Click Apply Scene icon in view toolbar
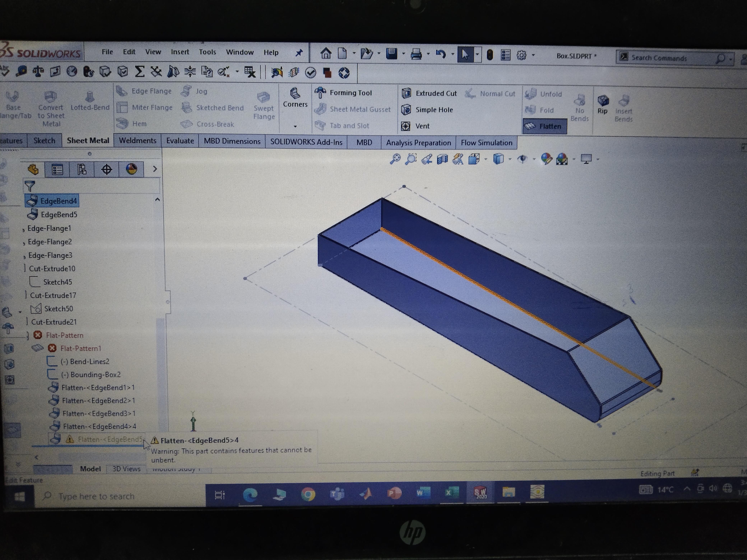This screenshot has width=747, height=560. coord(562,159)
